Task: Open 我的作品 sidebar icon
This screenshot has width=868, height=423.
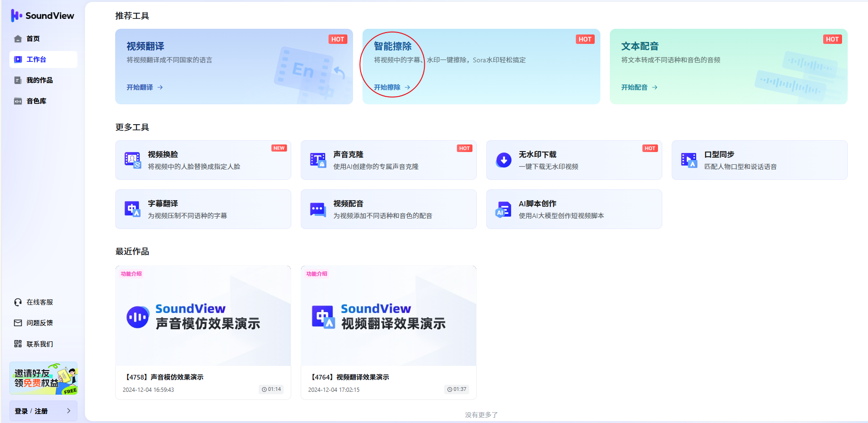Action: point(18,80)
